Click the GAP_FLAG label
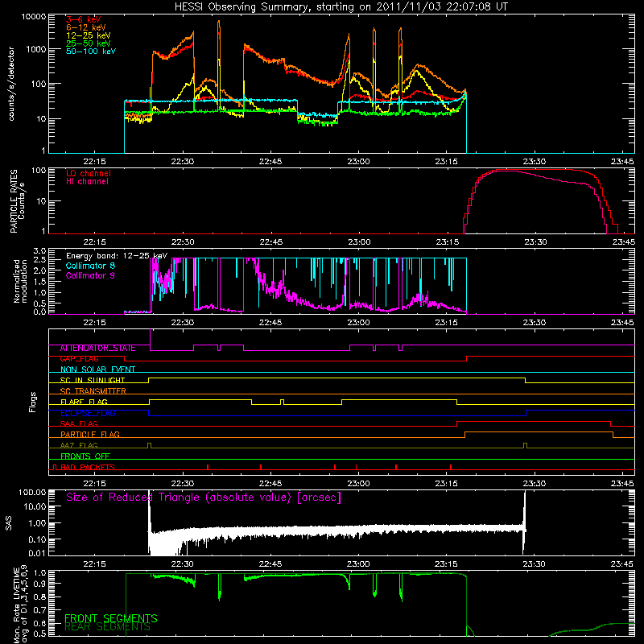The height and width of the screenshot is (644, 644). point(79,359)
